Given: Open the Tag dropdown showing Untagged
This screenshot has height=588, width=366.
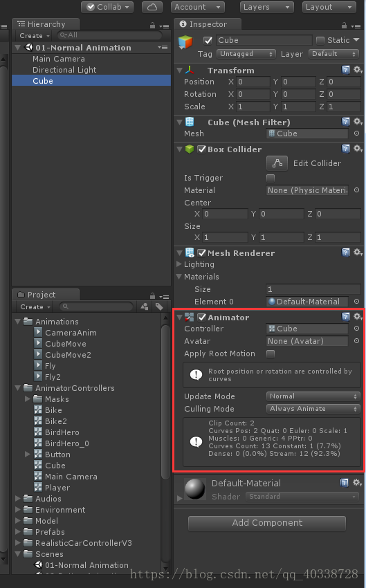Looking at the screenshot, I should [246, 54].
